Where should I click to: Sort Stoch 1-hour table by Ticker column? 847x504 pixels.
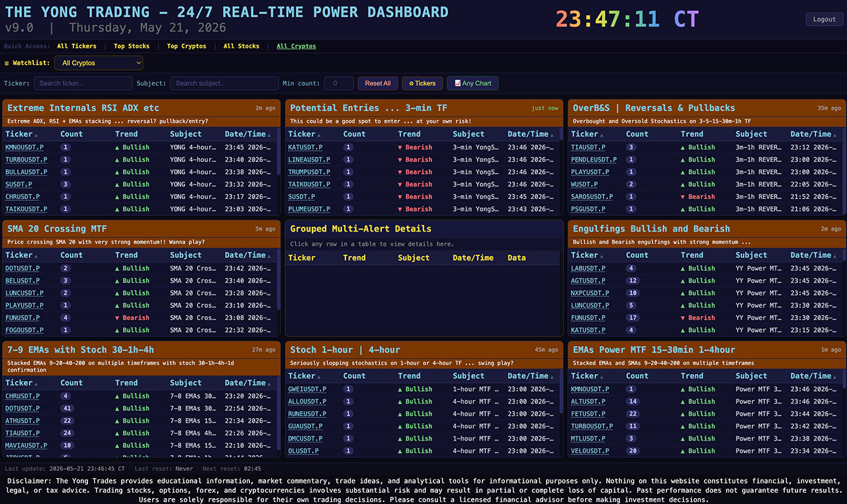pyautogui.click(x=304, y=376)
